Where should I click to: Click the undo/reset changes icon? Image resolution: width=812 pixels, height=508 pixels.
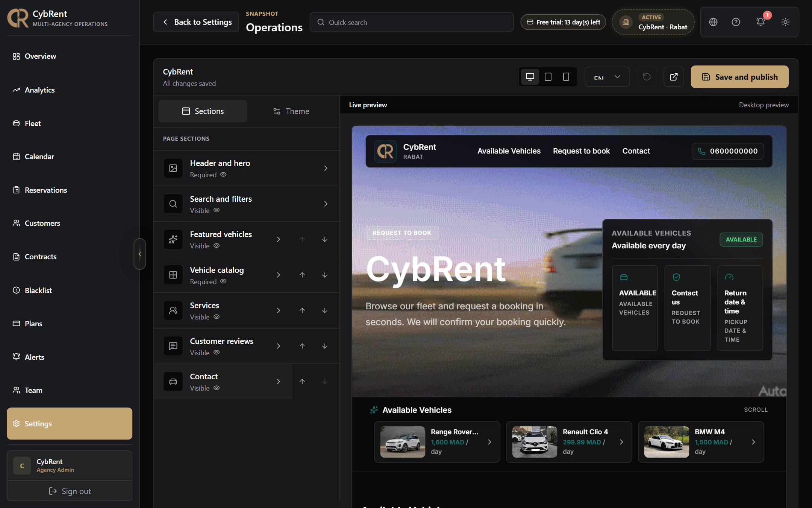(x=647, y=77)
